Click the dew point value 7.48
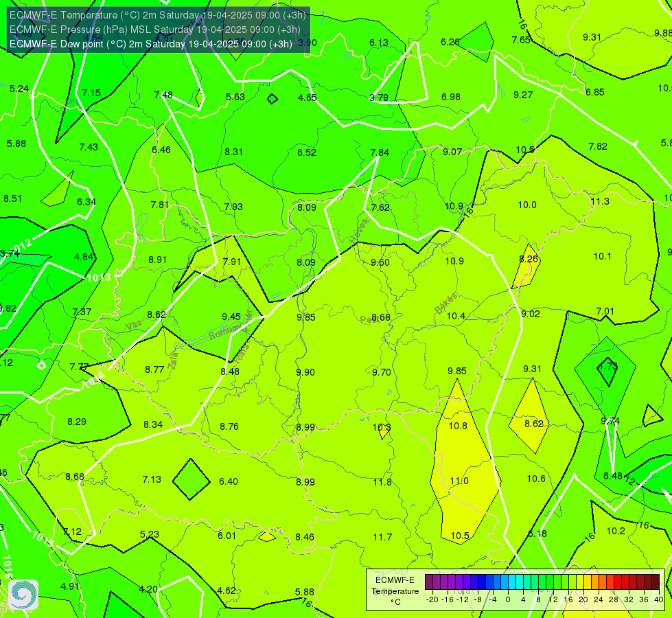672x618 pixels. pyautogui.click(x=163, y=95)
